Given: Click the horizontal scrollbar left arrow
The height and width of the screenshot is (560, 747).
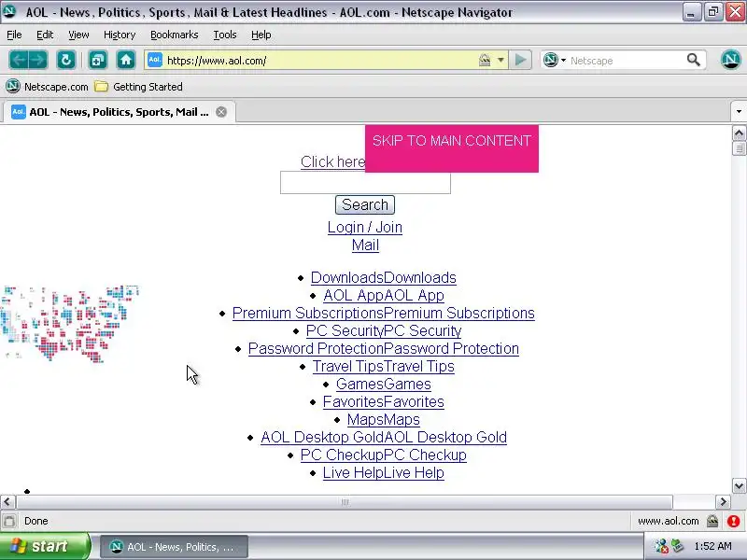Looking at the screenshot, I should 7,502.
